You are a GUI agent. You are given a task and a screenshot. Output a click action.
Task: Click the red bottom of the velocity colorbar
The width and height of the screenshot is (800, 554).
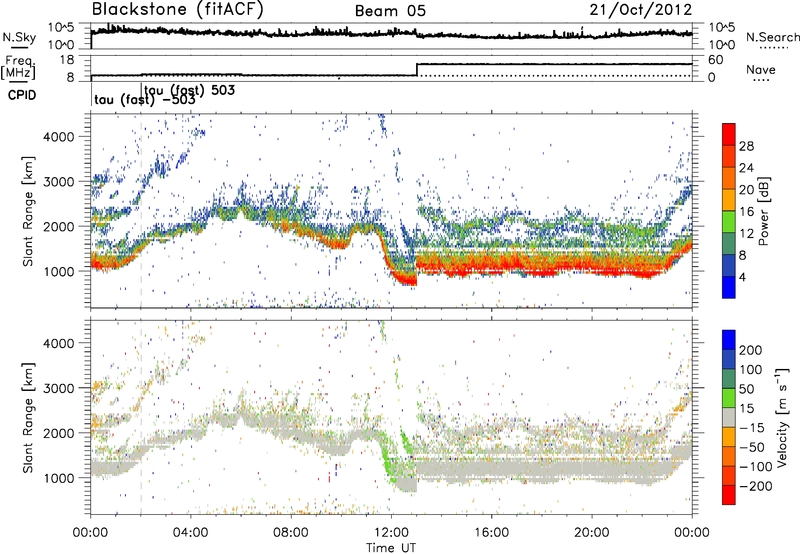tap(729, 495)
